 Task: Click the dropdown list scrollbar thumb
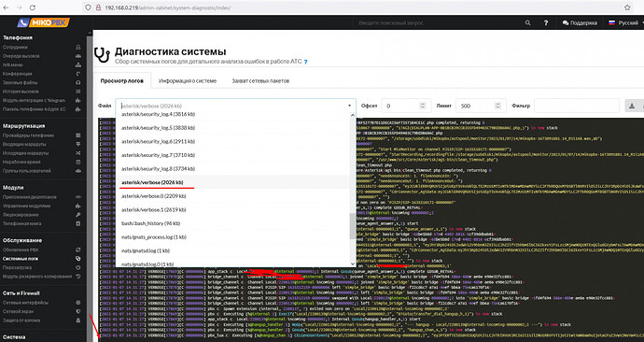point(353,226)
